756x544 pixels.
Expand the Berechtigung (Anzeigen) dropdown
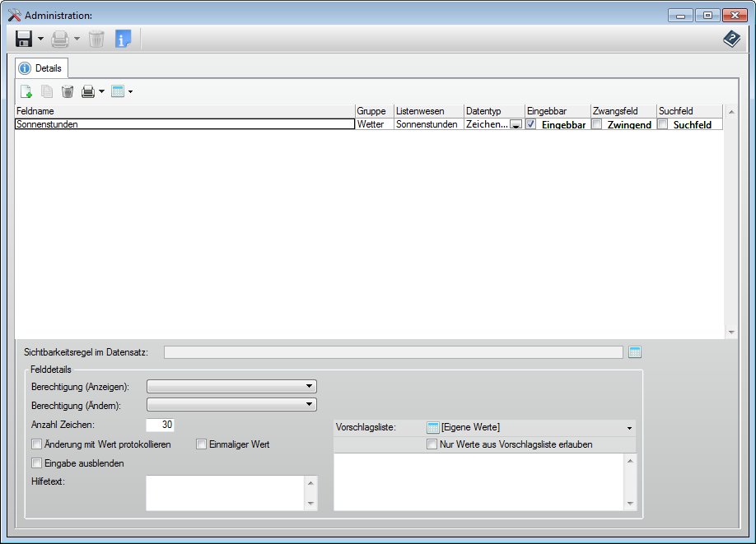click(x=309, y=385)
